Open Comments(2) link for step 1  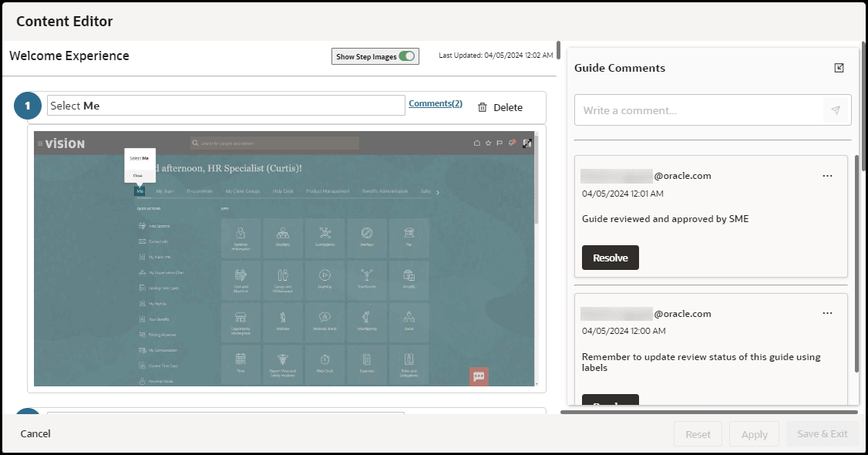pos(435,103)
